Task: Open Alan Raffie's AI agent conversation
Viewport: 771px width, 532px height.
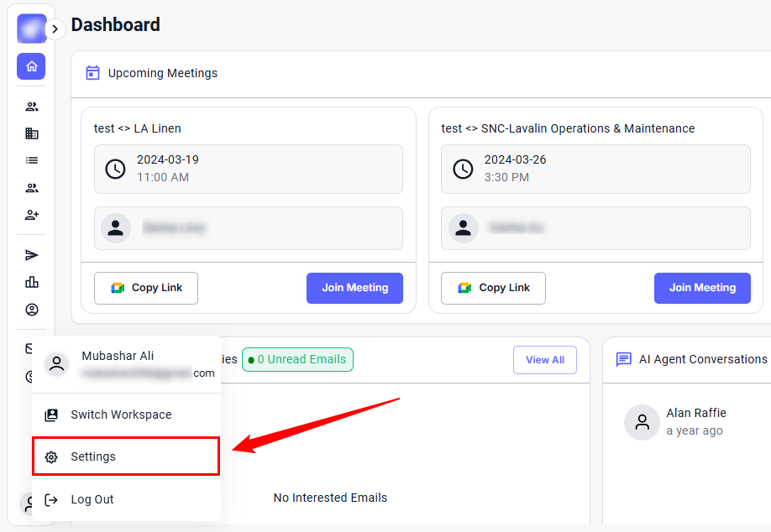Action: (x=695, y=421)
